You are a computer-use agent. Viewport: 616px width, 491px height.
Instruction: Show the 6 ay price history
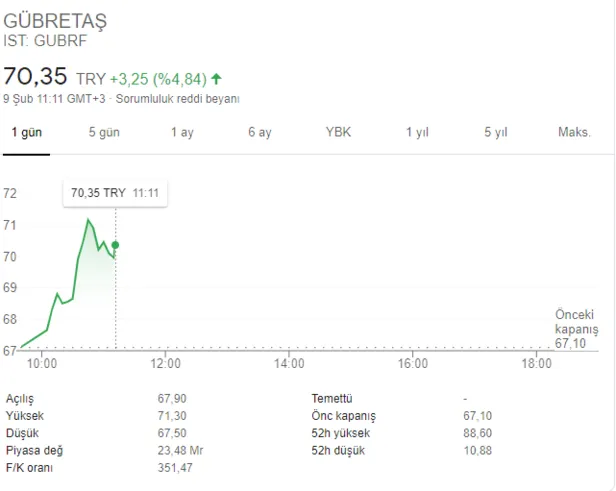tap(259, 133)
